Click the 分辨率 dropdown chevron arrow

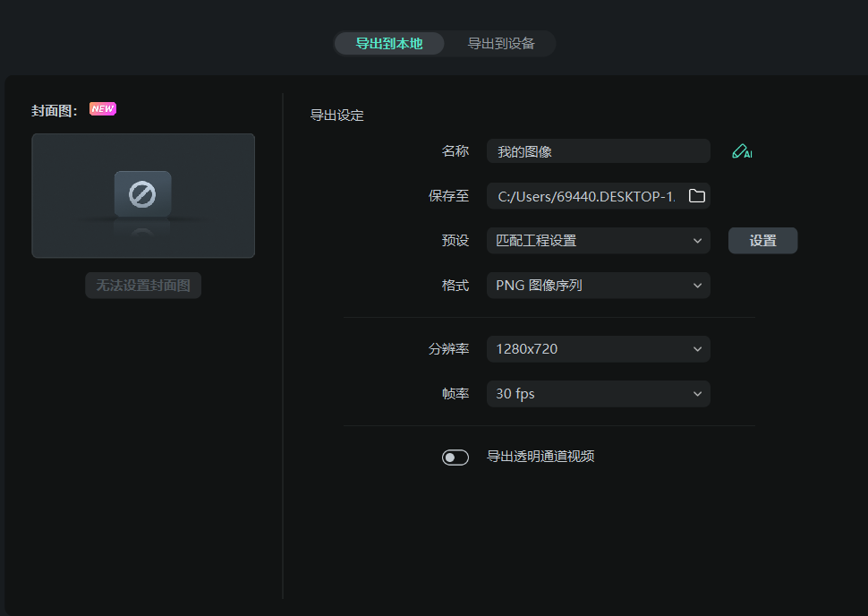click(x=697, y=348)
